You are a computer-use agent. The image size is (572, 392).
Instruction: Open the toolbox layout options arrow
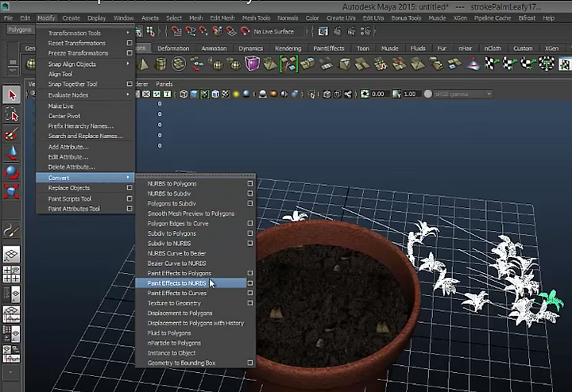10,372
